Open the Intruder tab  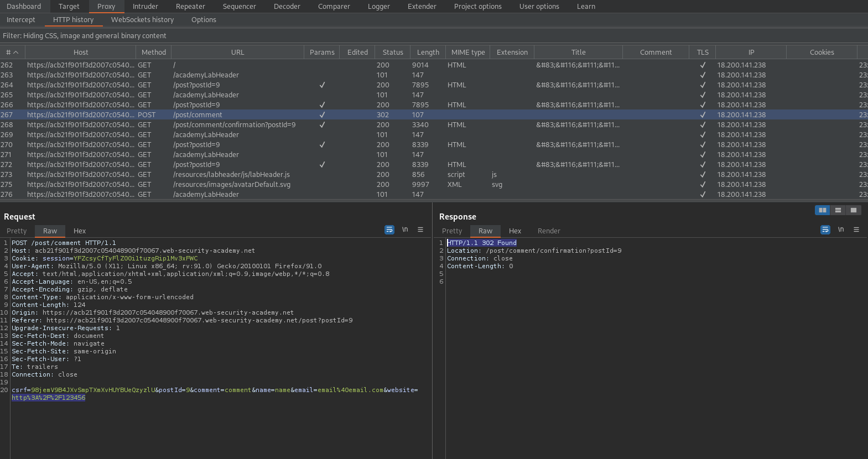tap(145, 7)
